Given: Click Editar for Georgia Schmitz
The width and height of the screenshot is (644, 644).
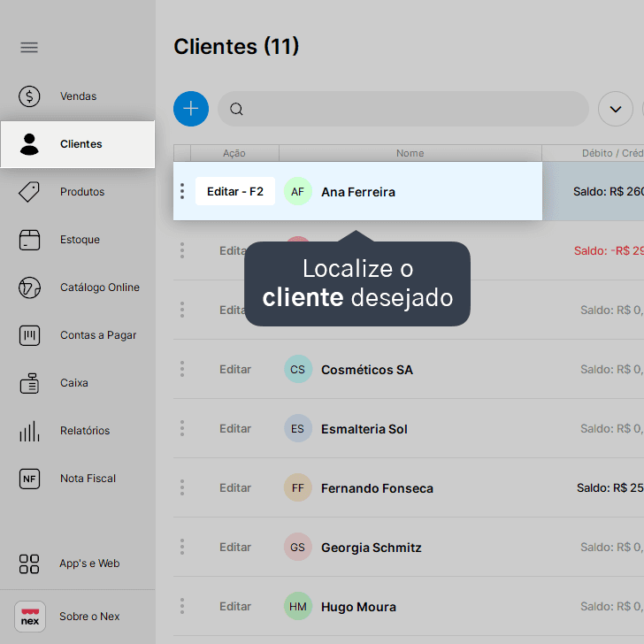Looking at the screenshot, I should pos(235,547).
